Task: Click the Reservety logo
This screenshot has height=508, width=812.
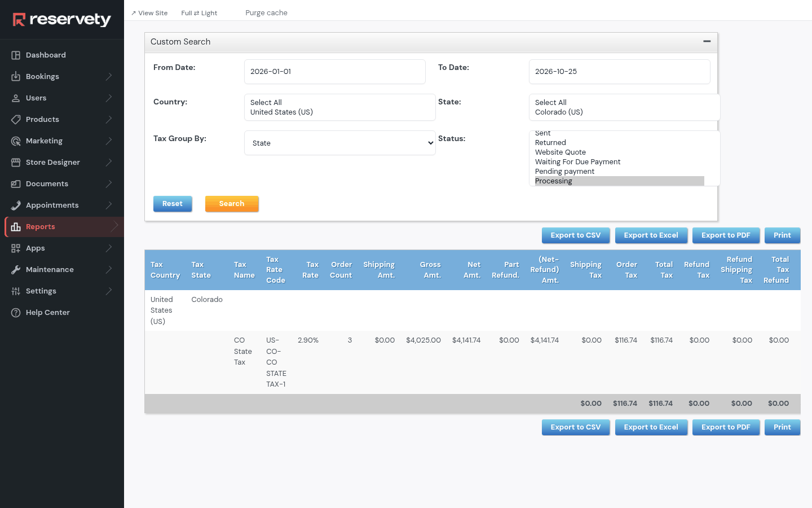Action: (62, 20)
